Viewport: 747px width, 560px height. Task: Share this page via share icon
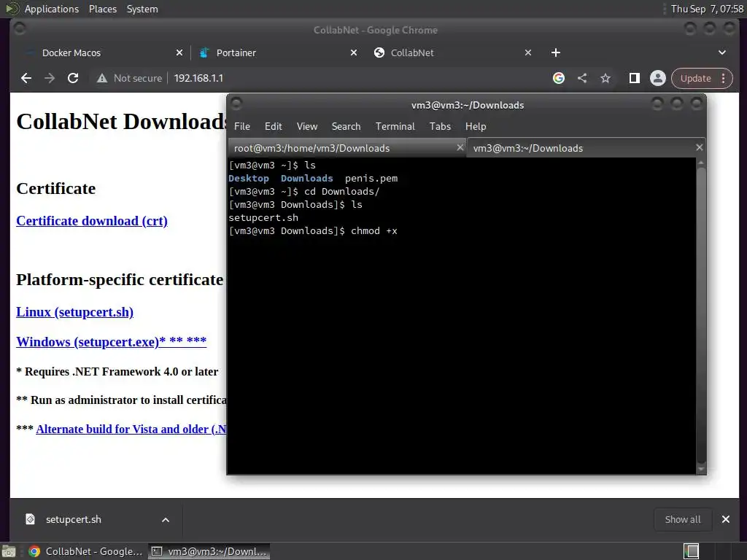pyautogui.click(x=582, y=78)
